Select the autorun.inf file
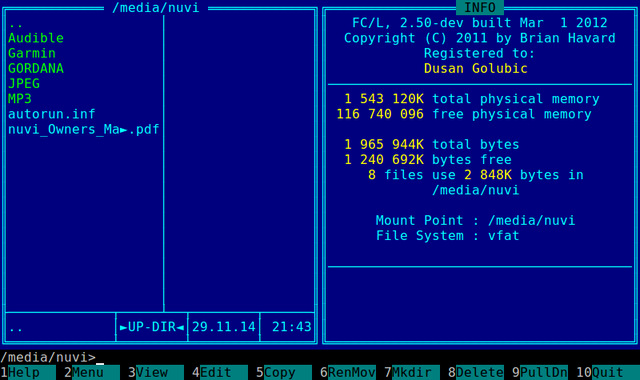The width and height of the screenshot is (640, 380). coord(52,114)
